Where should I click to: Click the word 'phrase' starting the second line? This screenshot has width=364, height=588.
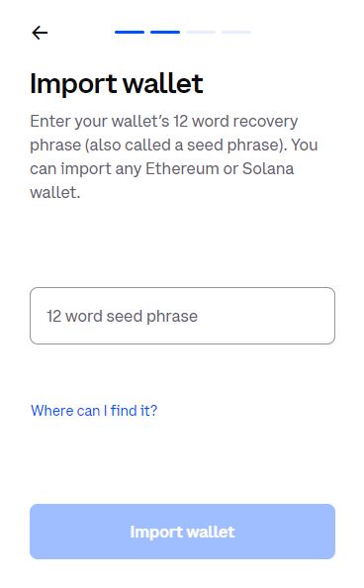tap(55, 146)
